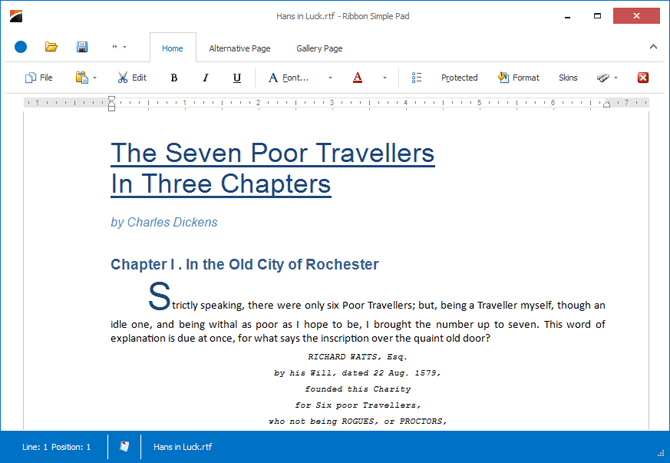670x463 pixels.
Task: Click the red exit icon in the ribbon
Action: (x=643, y=78)
